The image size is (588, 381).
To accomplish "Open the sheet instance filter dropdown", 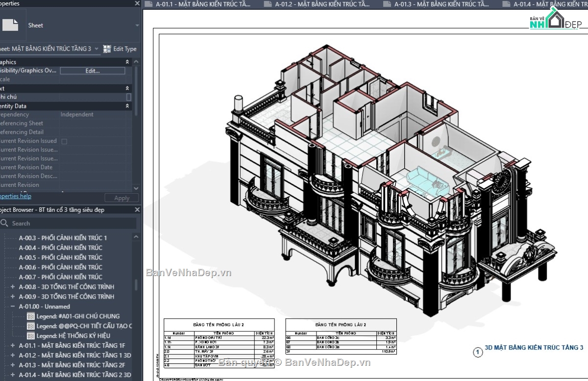I will [x=97, y=49].
